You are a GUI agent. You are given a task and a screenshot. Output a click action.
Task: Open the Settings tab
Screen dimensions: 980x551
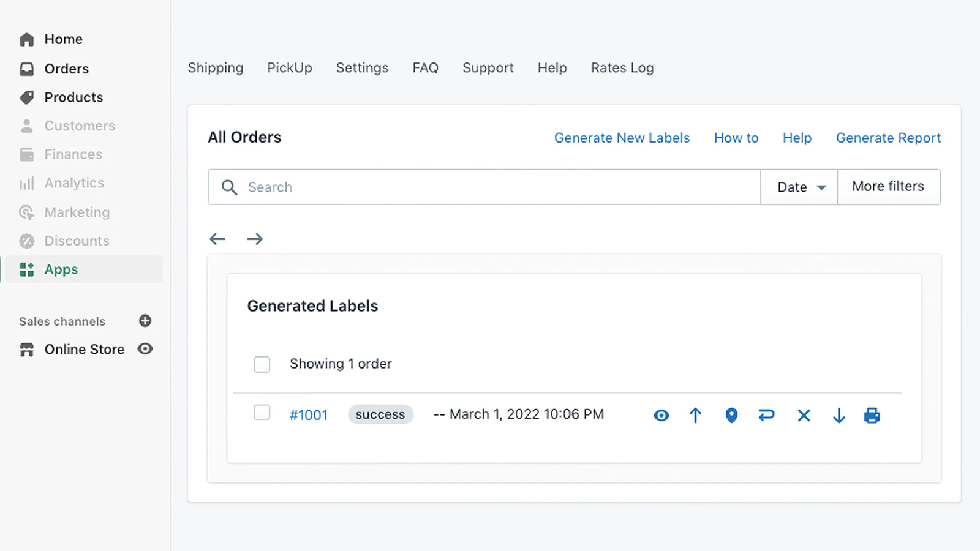[x=362, y=68]
